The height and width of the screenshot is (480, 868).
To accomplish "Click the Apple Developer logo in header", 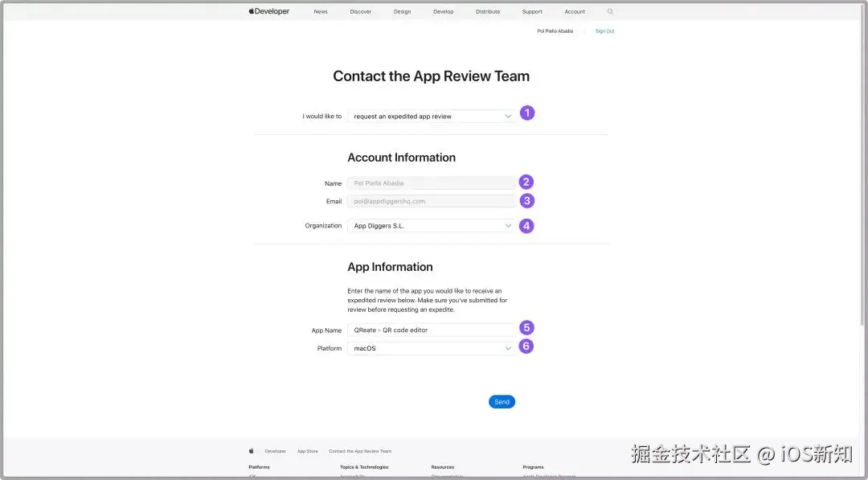I will coord(269,11).
